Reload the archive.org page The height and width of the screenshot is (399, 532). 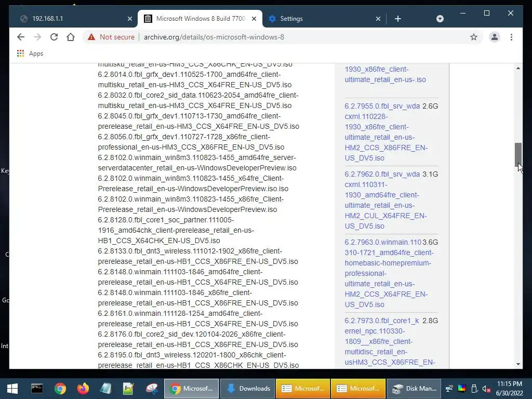[54, 37]
